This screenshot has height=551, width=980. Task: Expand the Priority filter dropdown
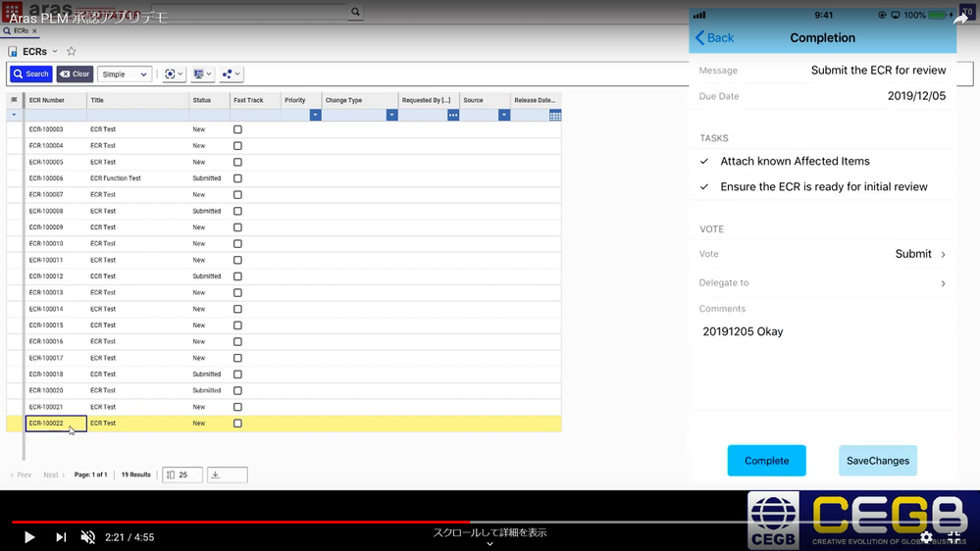coord(315,116)
